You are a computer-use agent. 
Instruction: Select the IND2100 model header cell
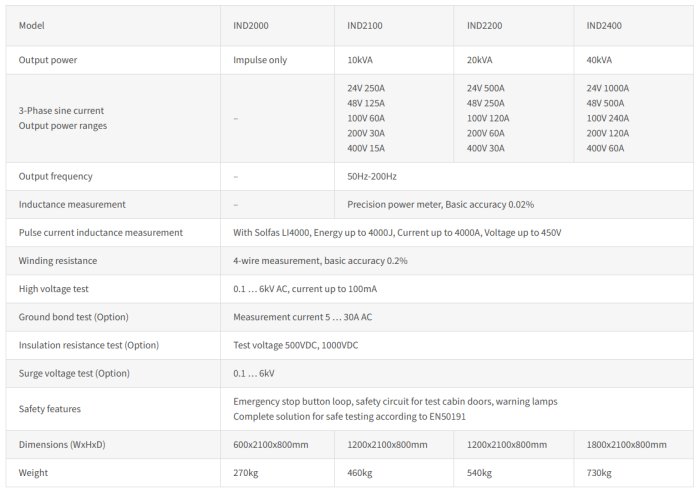(365, 25)
